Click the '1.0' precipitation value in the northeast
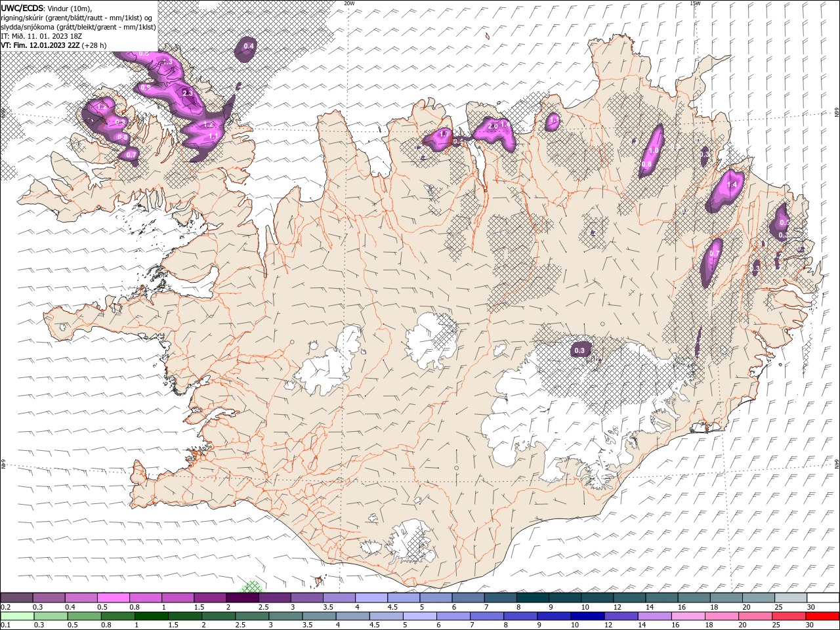Screen dimensions: 840x630 654,150
